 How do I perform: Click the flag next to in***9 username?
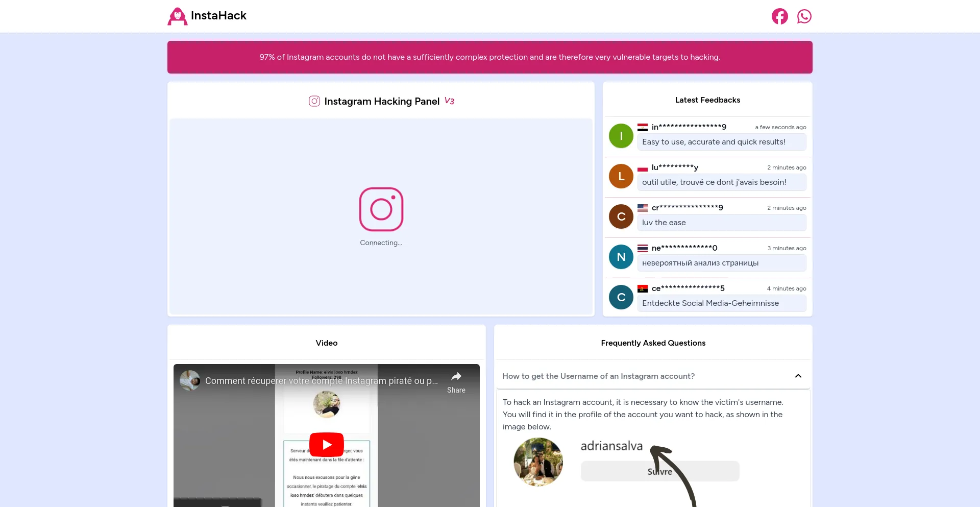click(x=643, y=127)
